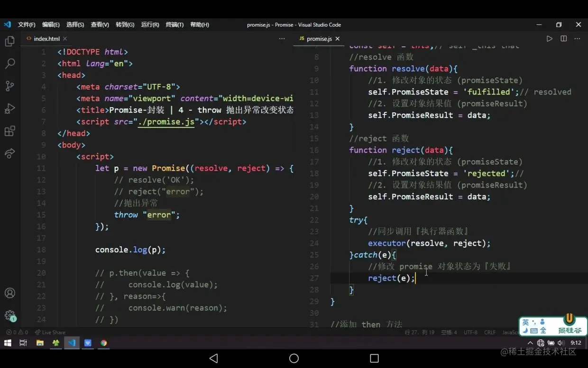588x368 pixels.
Task: Click the '}catch(e){' line
Action: tap(372, 255)
